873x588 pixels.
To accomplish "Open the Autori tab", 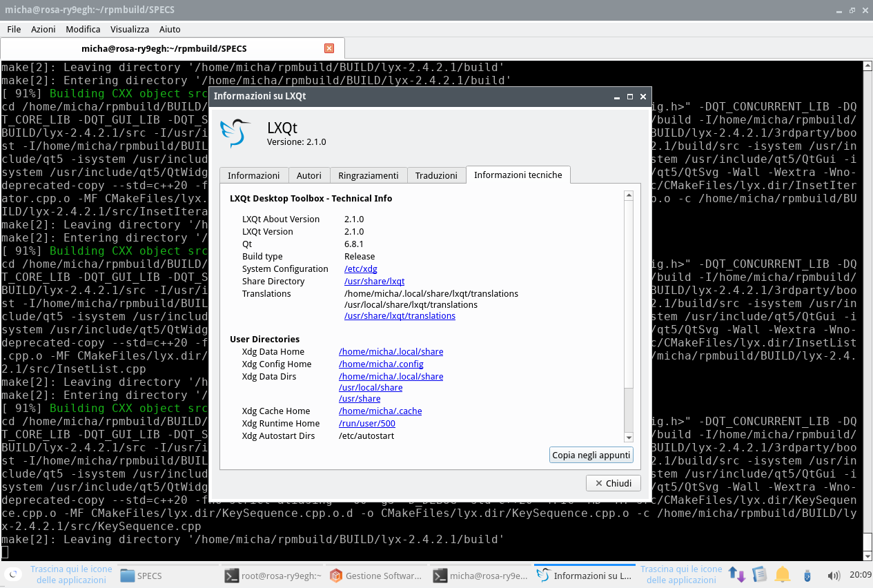I will 308,175.
